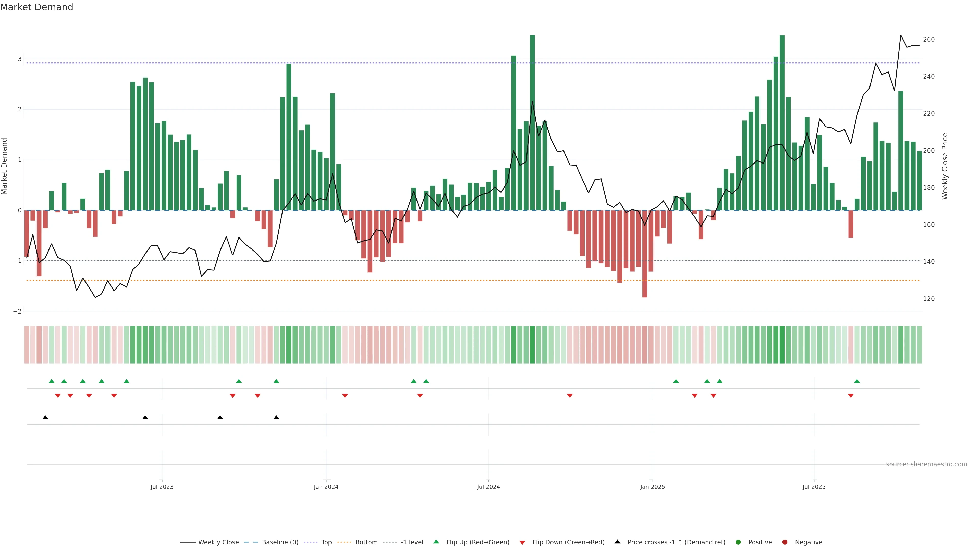Image resolution: width=980 pixels, height=551 pixels.
Task: Click the rightmost black price-cross triangle marker
Action: tap(277, 418)
